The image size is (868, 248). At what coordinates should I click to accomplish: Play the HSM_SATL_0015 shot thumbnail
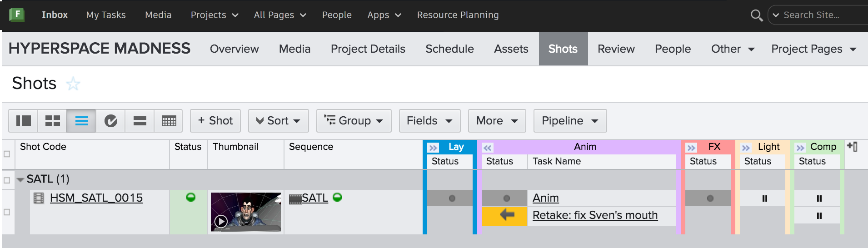tap(221, 221)
